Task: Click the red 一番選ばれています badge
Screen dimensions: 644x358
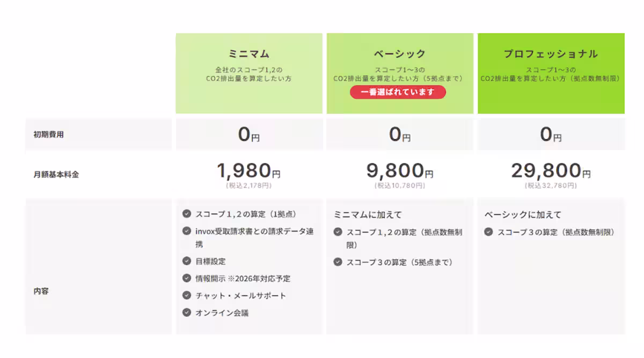Action: pos(398,92)
